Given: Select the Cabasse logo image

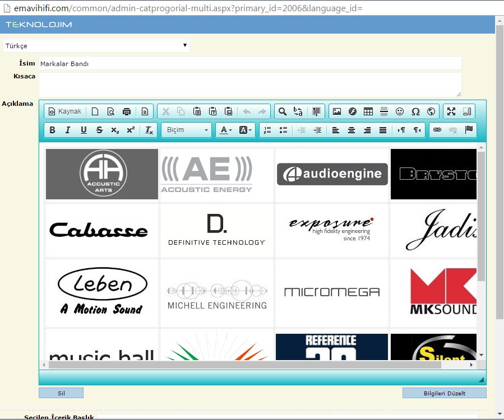Looking at the screenshot, I should click(99, 230).
